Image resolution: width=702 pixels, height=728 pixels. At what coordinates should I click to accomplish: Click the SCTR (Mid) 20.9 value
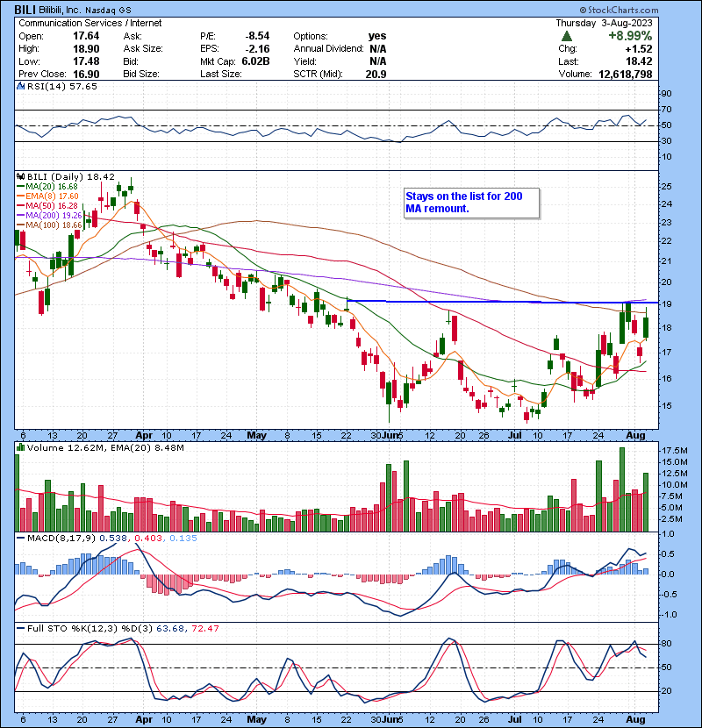click(x=376, y=74)
